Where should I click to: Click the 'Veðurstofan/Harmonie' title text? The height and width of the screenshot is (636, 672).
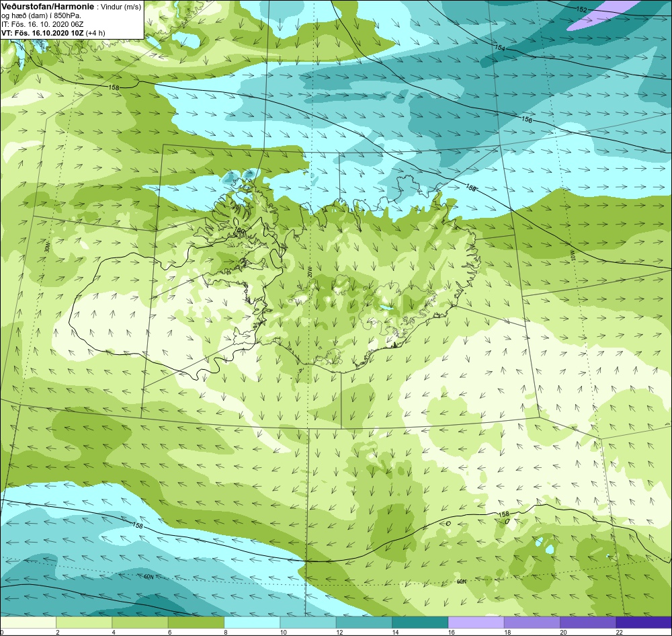click(x=47, y=7)
